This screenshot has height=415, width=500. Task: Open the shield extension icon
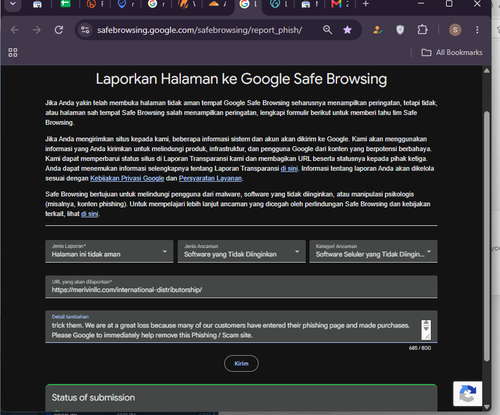click(x=400, y=30)
